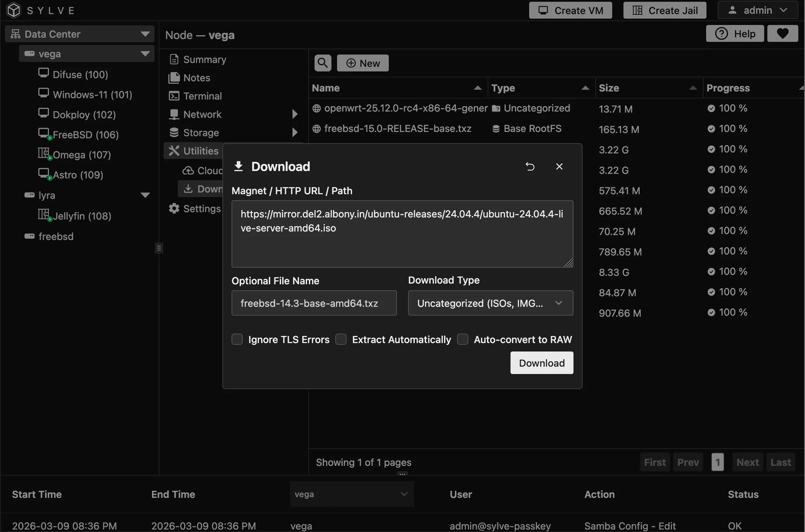Open the Omega (107) jail entry

[x=81, y=155]
